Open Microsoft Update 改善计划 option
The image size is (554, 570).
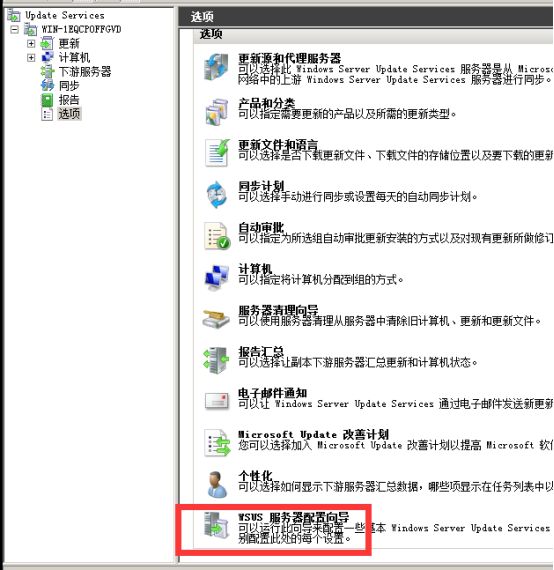click(313, 434)
